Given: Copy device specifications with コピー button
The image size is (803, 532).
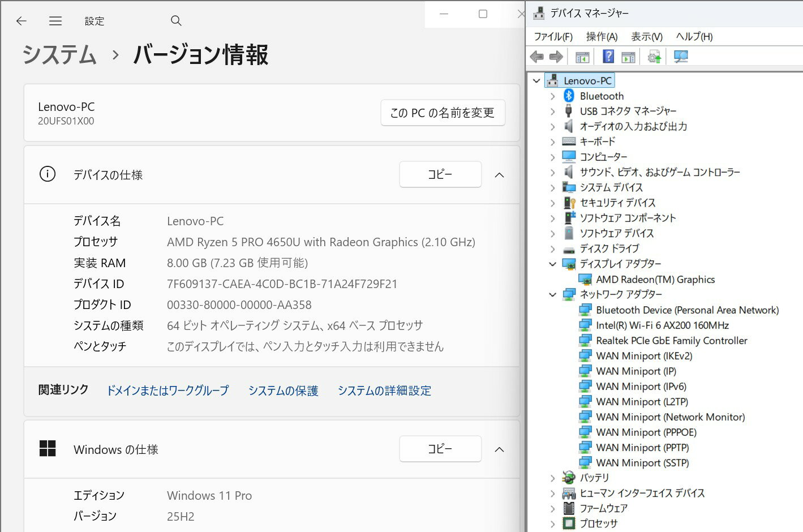Looking at the screenshot, I should (440, 174).
